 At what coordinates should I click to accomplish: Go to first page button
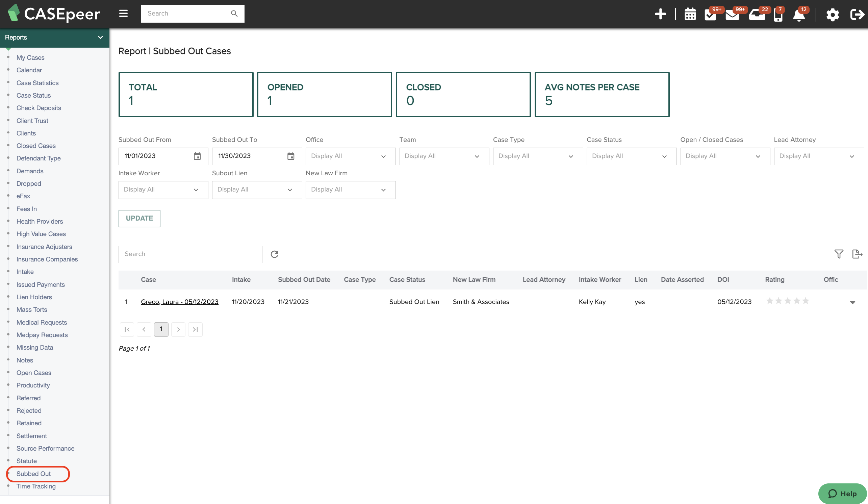(x=127, y=329)
